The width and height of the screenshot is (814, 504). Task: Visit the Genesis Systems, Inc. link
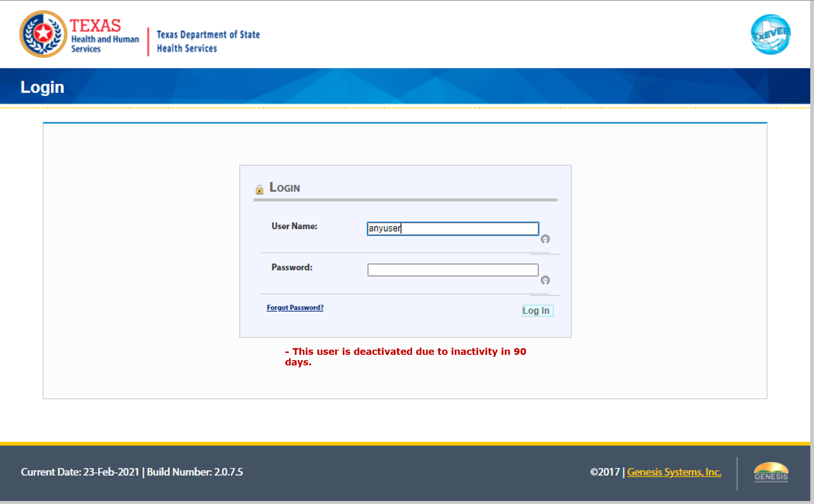tap(674, 472)
